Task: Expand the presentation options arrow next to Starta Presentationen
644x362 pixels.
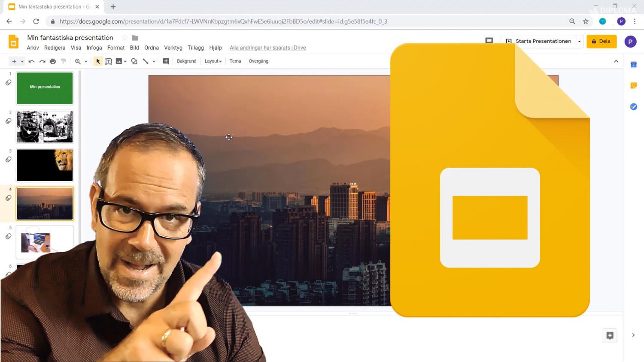Action: 579,41
